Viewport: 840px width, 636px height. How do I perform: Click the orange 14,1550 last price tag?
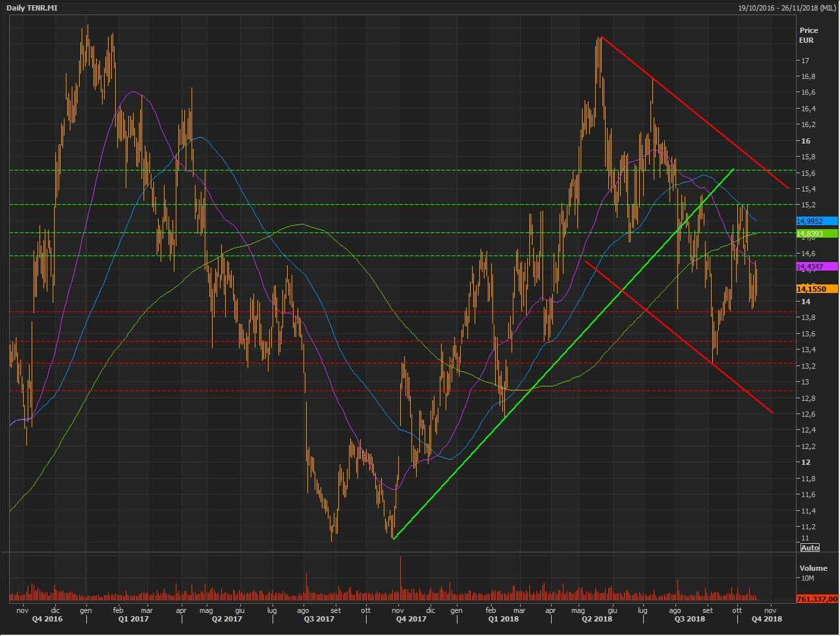point(816,289)
